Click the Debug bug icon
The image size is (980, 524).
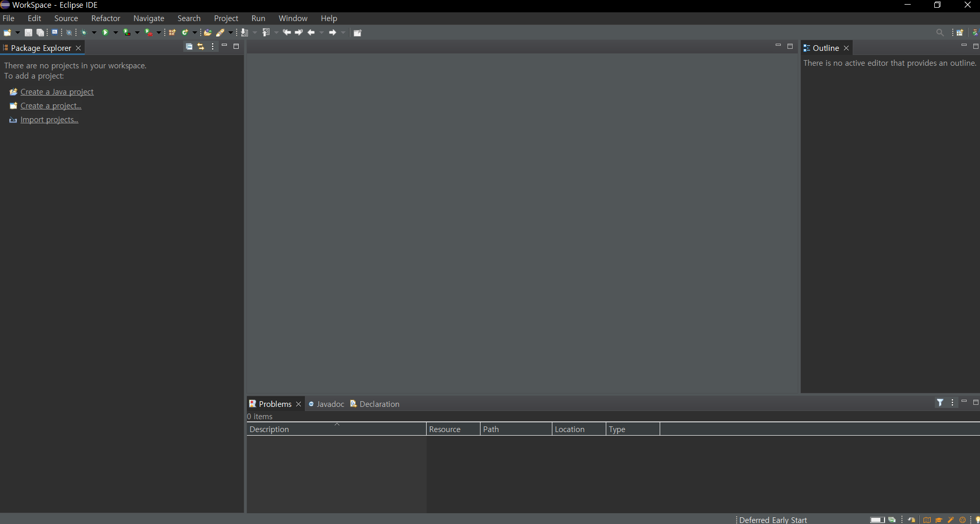click(x=84, y=32)
